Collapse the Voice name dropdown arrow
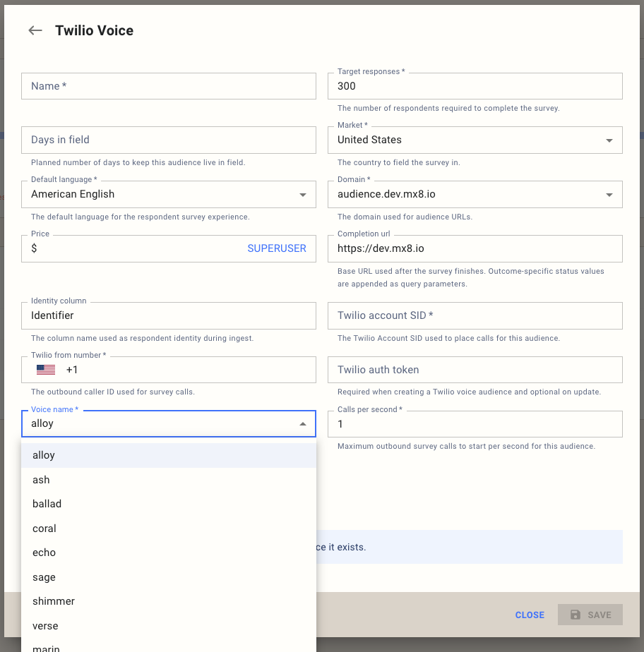Viewport: 644px width, 652px height. [x=304, y=423]
